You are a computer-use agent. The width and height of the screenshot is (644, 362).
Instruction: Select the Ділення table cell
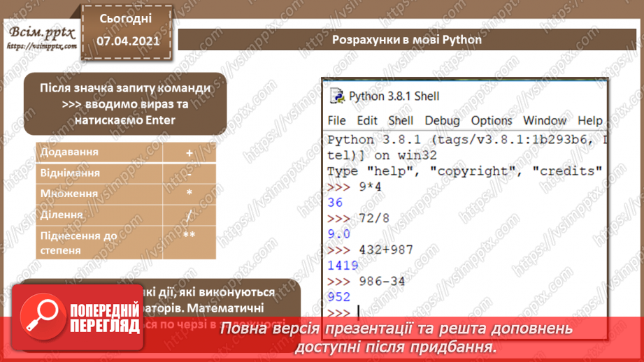pos(99,215)
